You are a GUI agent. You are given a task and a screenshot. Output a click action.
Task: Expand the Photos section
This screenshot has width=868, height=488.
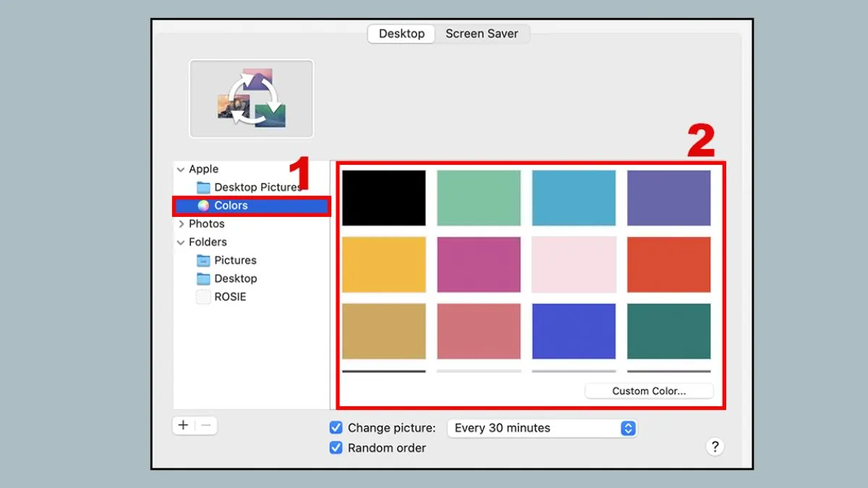(x=180, y=224)
